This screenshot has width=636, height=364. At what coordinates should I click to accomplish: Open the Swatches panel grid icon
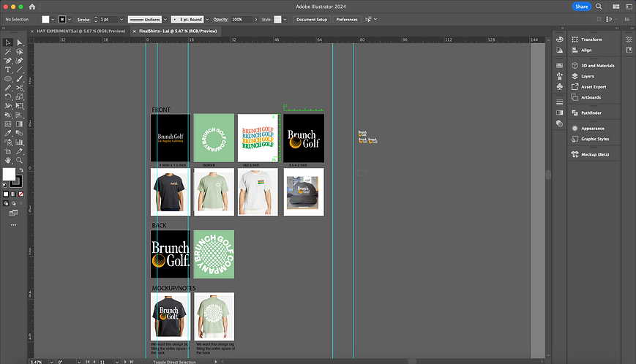(560, 65)
